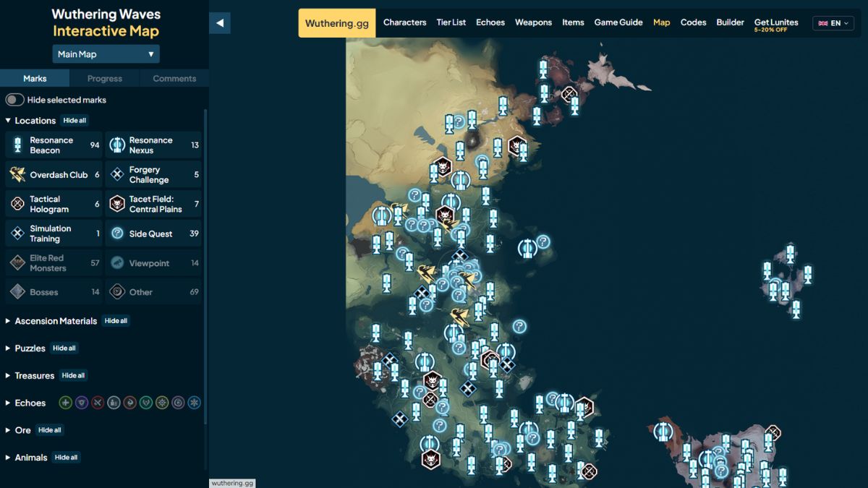The height and width of the screenshot is (488, 868).
Task: Expand the Ore section
Action: (x=18, y=430)
